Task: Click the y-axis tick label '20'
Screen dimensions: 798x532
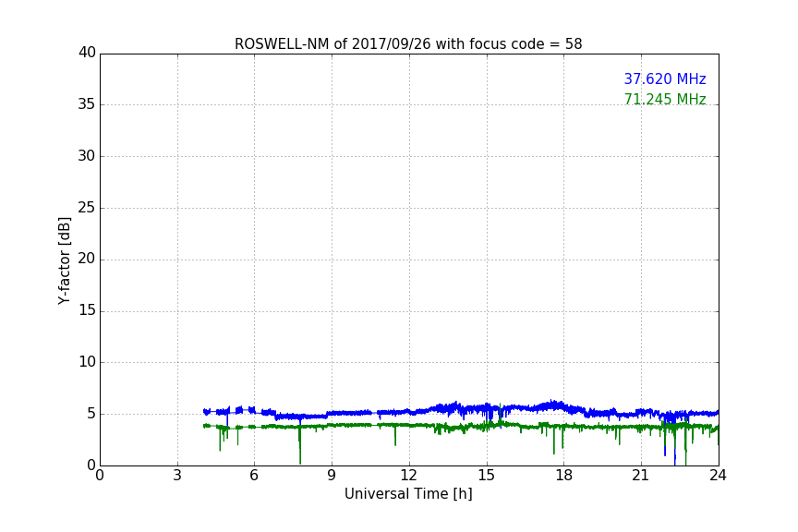Action: [87, 259]
